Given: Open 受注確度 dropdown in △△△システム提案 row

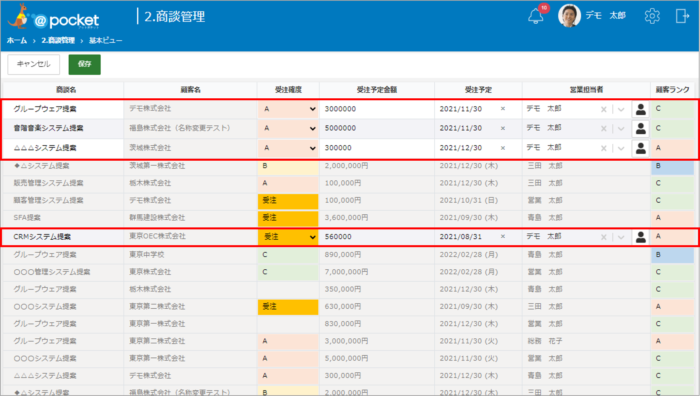Looking at the screenshot, I should point(288,148).
